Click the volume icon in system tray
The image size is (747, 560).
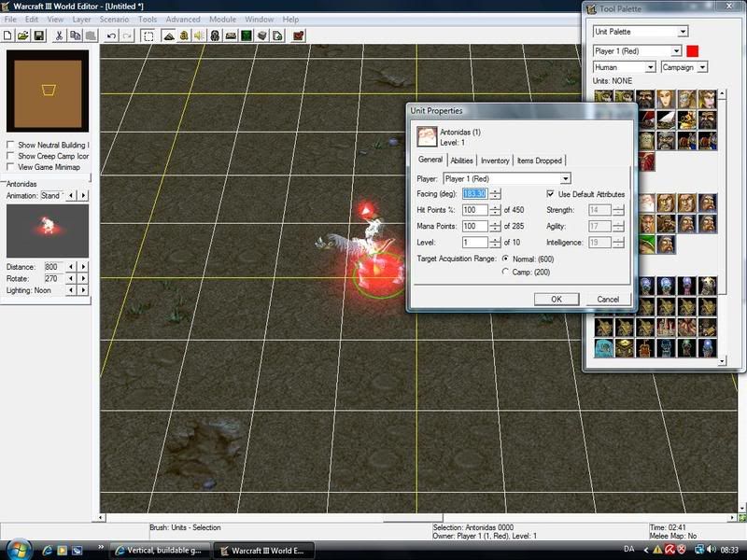(712, 550)
